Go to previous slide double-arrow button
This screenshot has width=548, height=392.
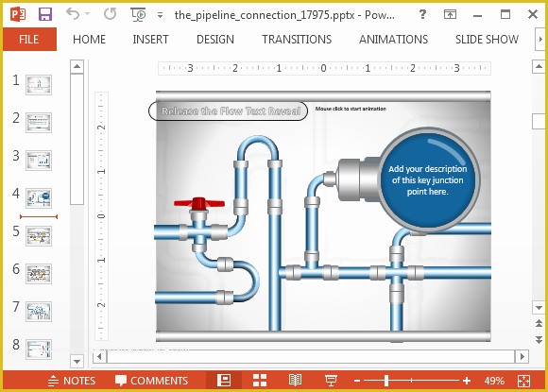point(539,324)
